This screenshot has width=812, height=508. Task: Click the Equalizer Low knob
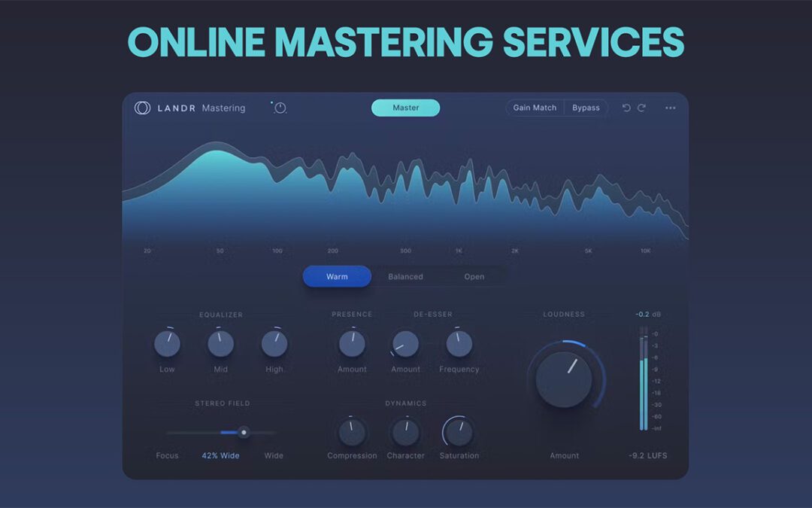(167, 344)
